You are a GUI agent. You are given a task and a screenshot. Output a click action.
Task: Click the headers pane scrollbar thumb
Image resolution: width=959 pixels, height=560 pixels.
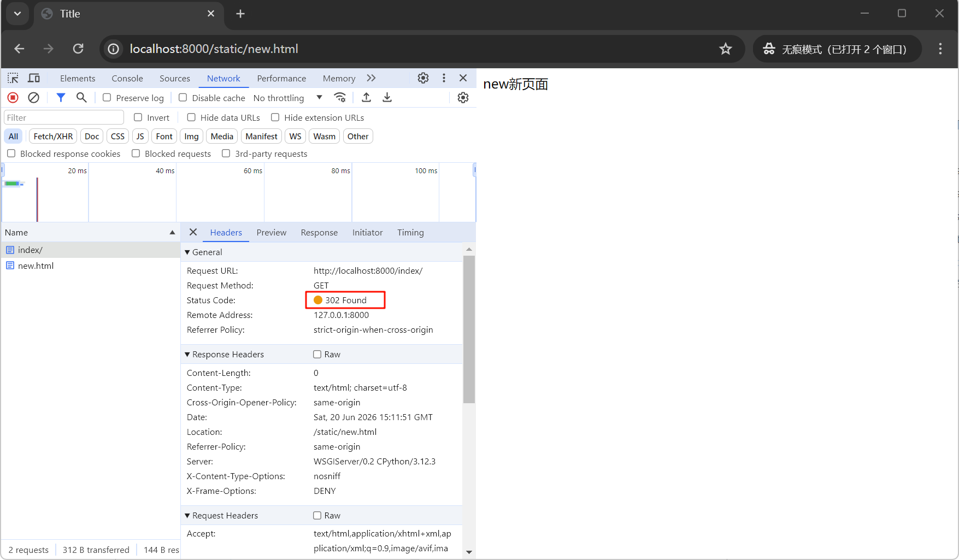point(469,329)
